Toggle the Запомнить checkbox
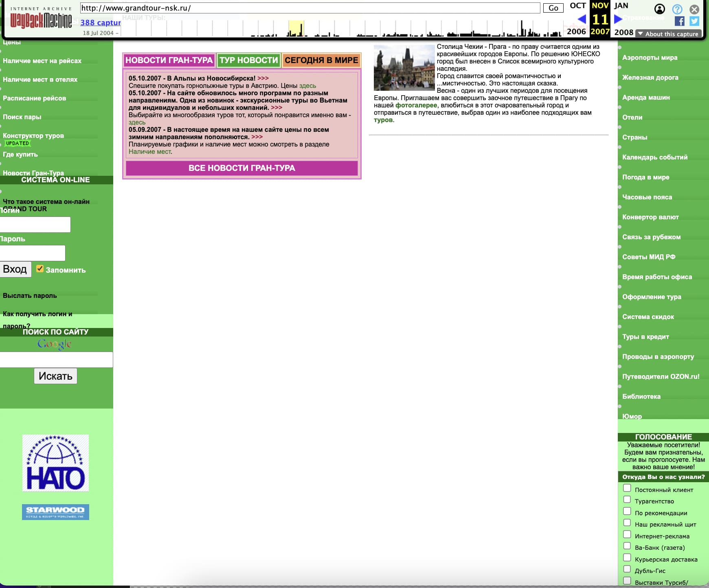The height and width of the screenshot is (588, 709). 40,269
